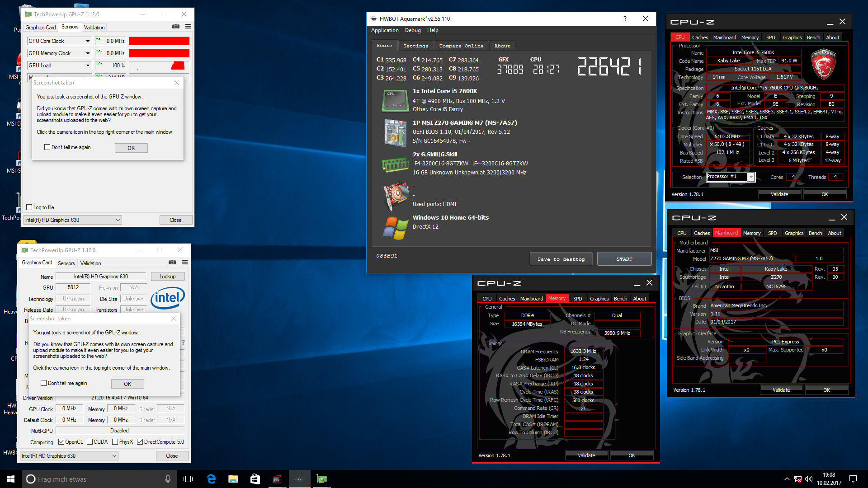Open the Action Center notifications icon
Viewport: 868px width, 488px height.
pyautogui.click(x=853, y=479)
